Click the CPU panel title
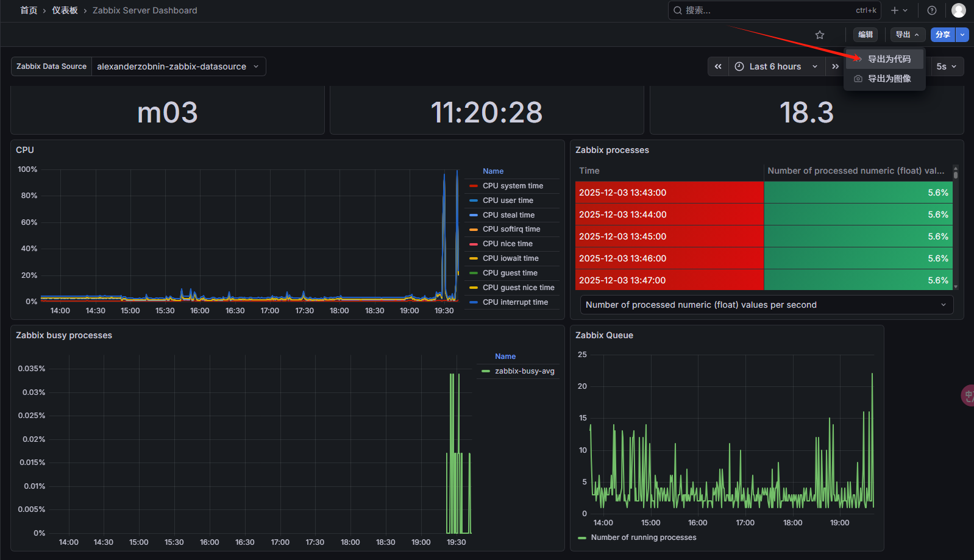The height and width of the screenshot is (560, 974). tap(25, 150)
